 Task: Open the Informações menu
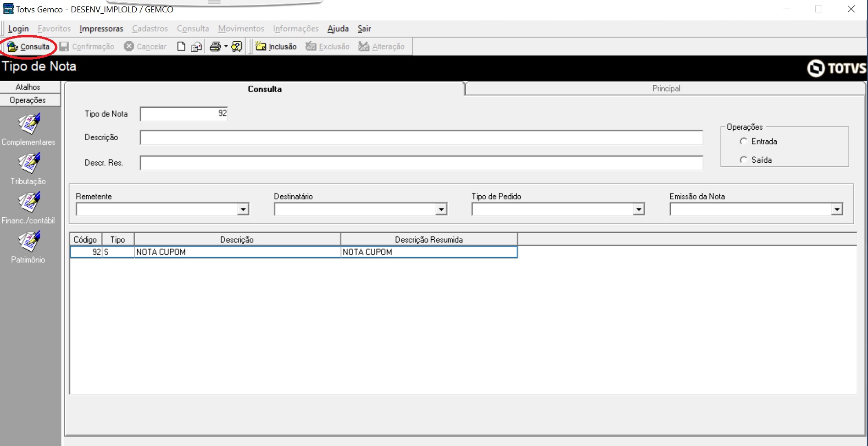(x=296, y=28)
